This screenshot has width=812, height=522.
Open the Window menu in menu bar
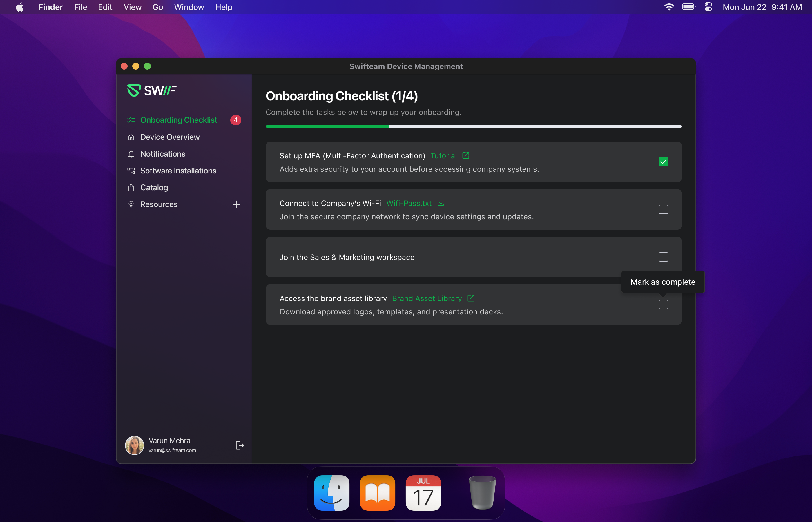[x=189, y=7]
